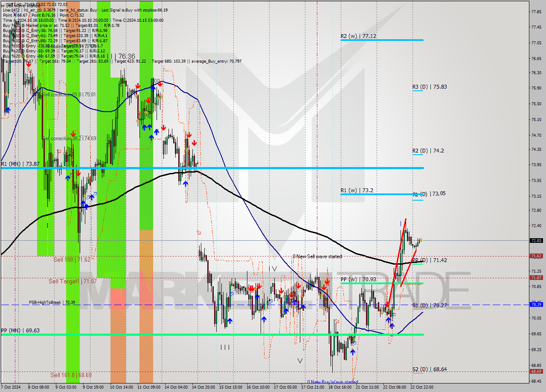This screenshot has width=546, height=392.
Task: Click the 22 Oct 22:00 time label
Action: [422, 387]
